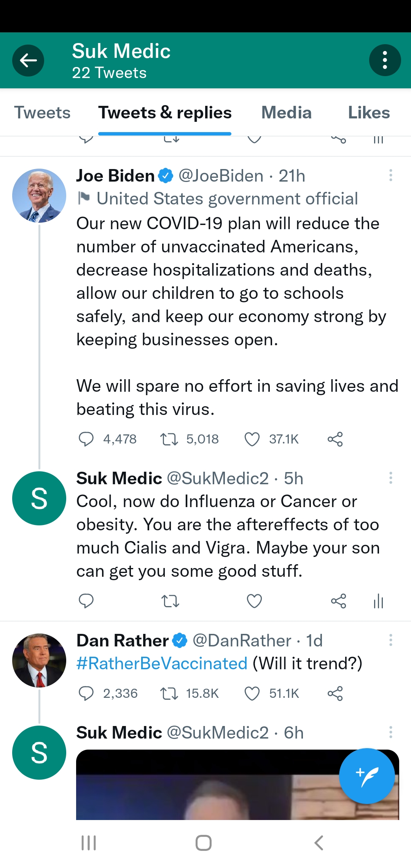The image size is (411, 868).
Task: Open the three-dot overflow menu in the header
Action: point(385,60)
